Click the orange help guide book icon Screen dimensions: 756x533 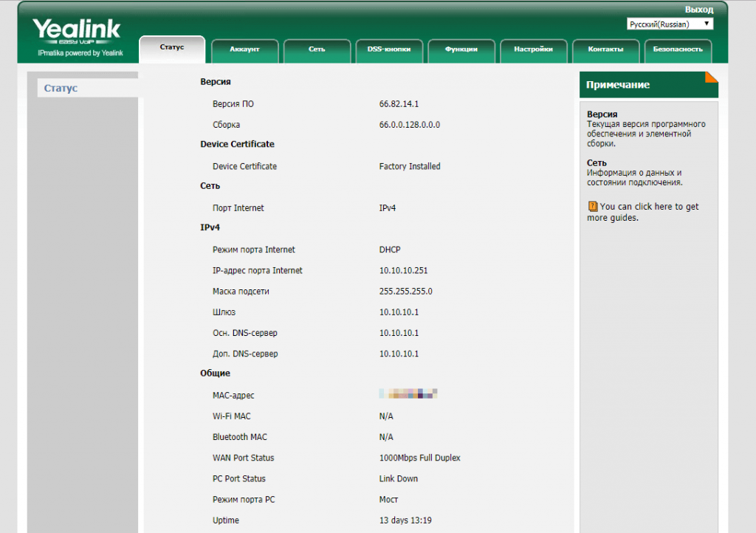point(593,207)
